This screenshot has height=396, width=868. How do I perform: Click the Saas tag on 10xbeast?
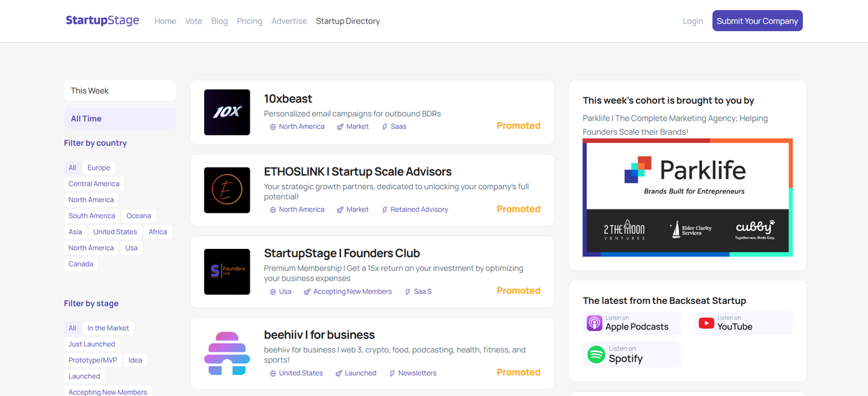pyautogui.click(x=399, y=127)
